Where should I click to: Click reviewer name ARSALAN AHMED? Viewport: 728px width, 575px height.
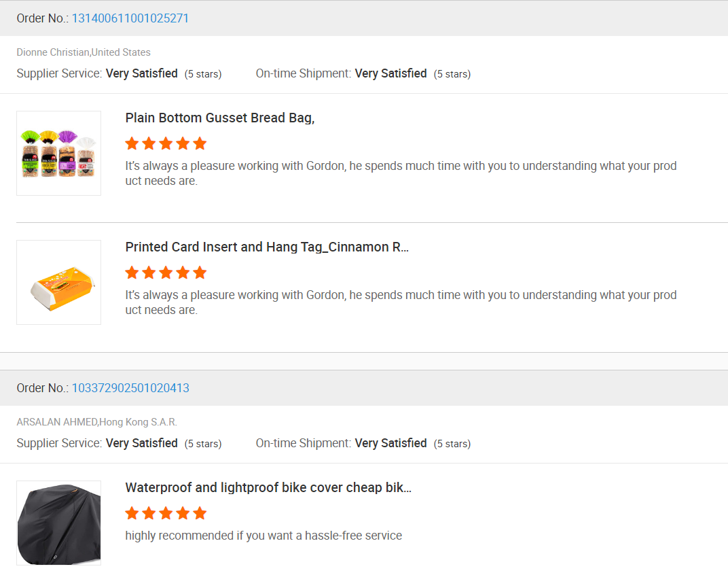click(x=57, y=422)
